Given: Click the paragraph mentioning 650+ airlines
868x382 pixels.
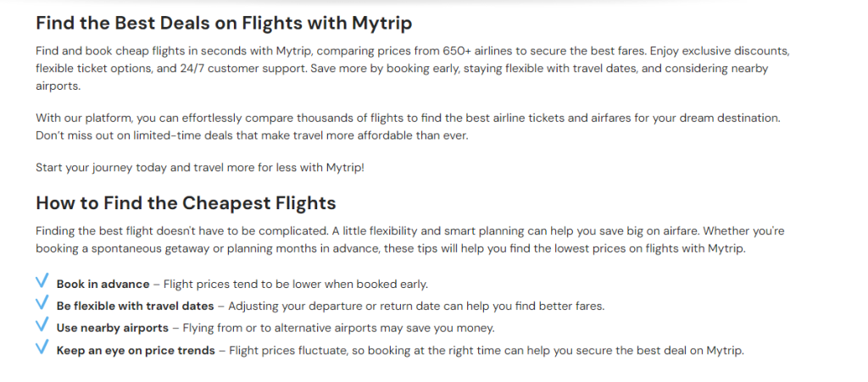Looking at the screenshot, I should 413,69.
